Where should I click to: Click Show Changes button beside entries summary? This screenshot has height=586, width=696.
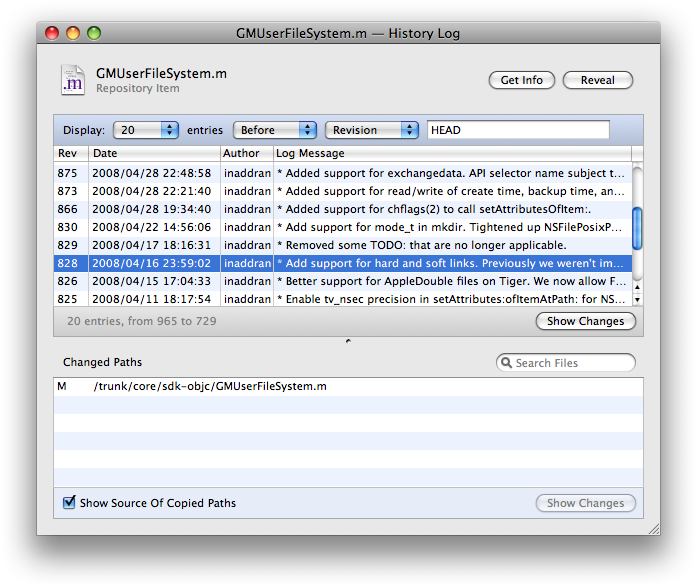pyautogui.click(x=585, y=321)
